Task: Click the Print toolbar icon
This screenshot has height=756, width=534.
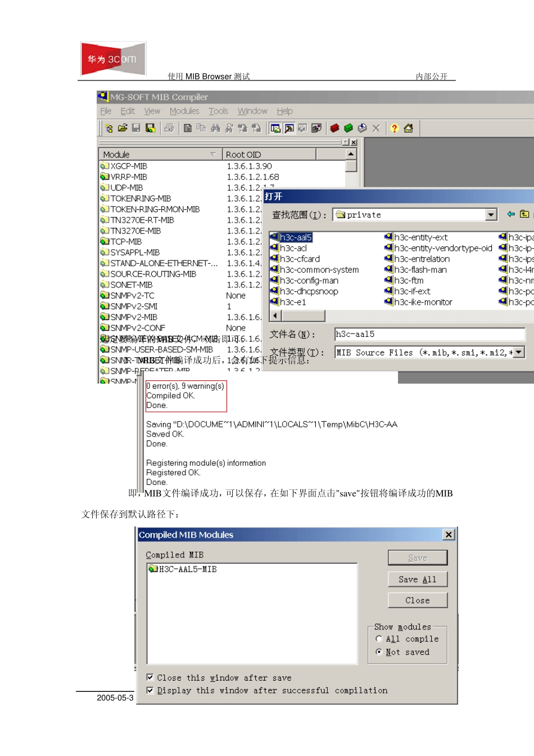Action: click(x=169, y=128)
